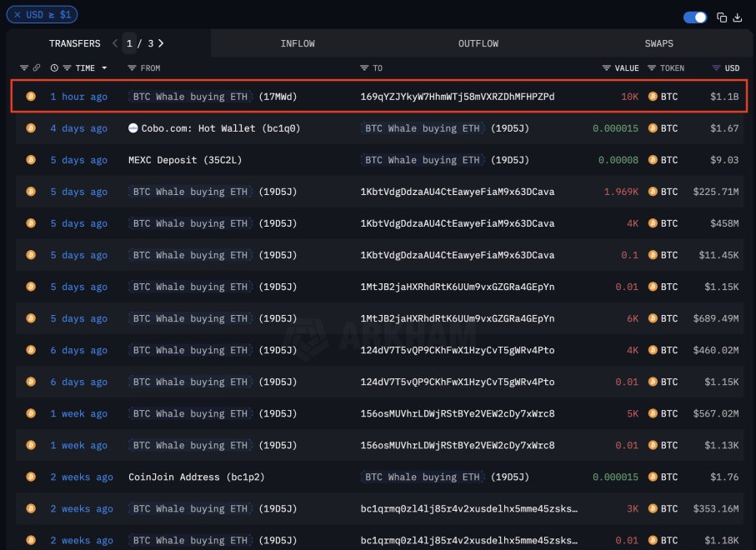The width and height of the screenshot is (756, 550).
Task: Open the link/transaction hash filter icon
Action: pyautogui.click(x=37, y=67)
